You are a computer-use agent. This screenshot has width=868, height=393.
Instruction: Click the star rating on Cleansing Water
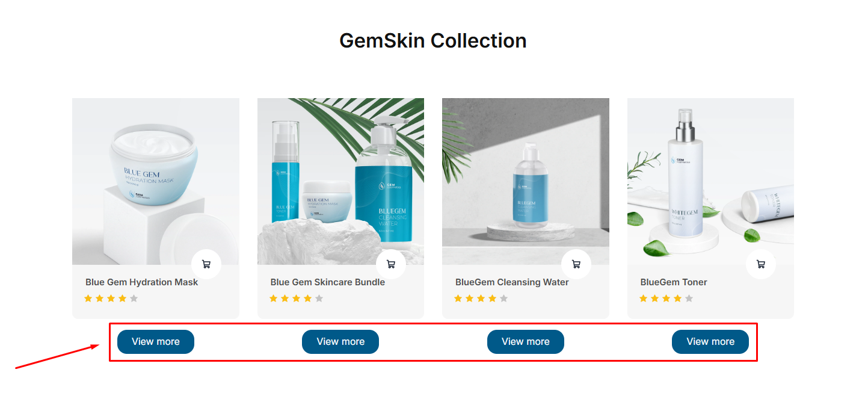[481, 299]
